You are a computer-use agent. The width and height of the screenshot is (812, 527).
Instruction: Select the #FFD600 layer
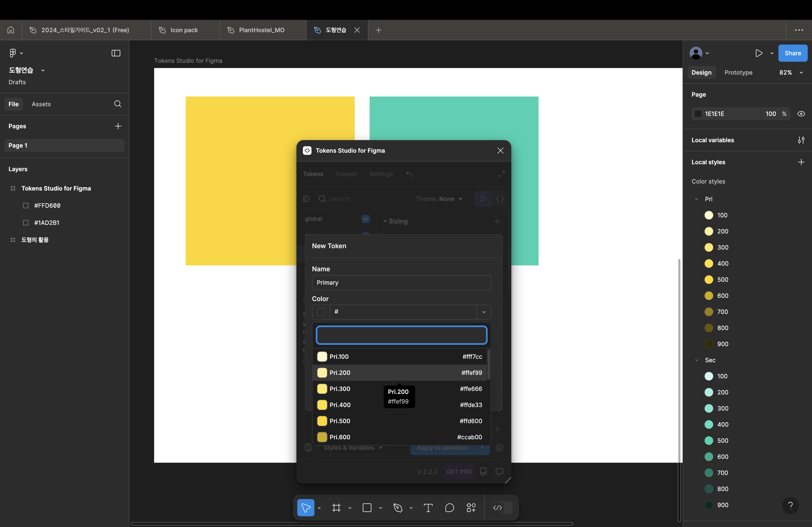[x=47, y=206]
